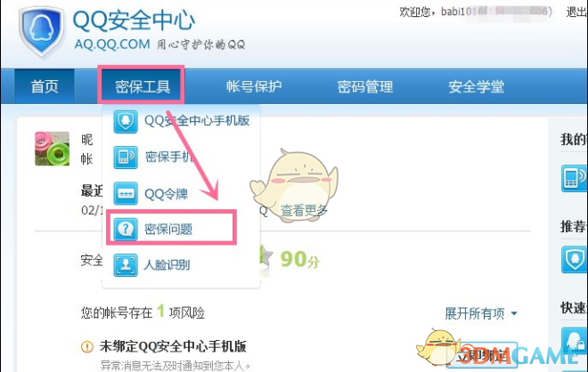Click the QQ Security Center shield logo

point(42,31)
